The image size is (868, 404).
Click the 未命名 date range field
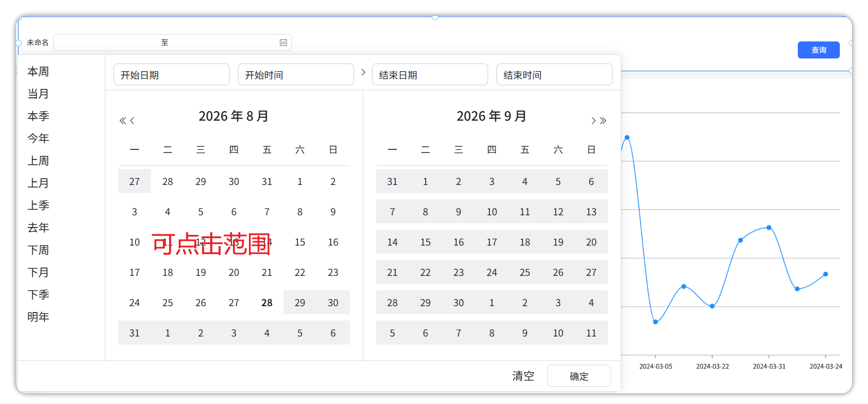(172, 43)
